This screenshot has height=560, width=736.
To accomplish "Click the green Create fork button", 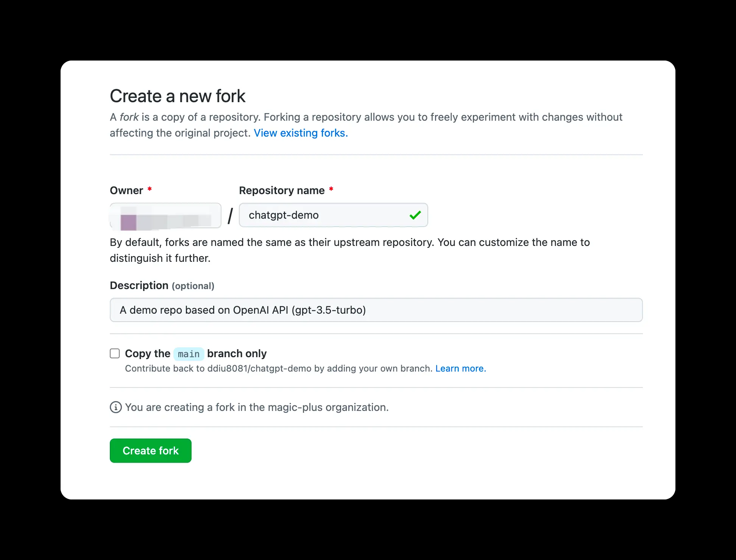I will pos(150,450).
